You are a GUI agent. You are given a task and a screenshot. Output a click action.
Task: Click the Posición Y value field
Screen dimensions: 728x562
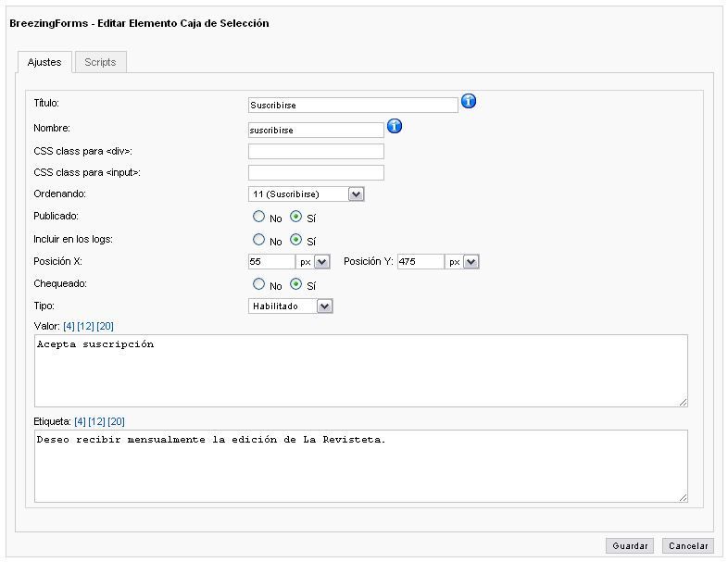(420, 262)
